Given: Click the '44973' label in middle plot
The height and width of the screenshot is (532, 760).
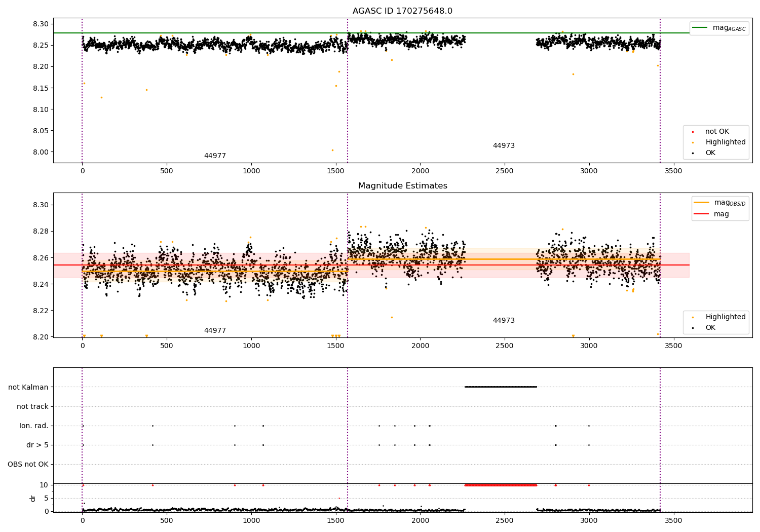Looking at the screenshot, I should tap(504, 321).
